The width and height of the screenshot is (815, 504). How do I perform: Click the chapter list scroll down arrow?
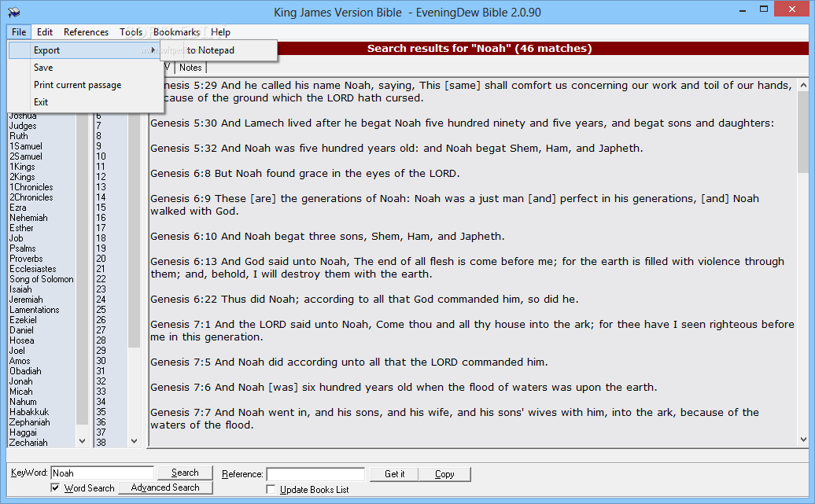click(134, 441)
